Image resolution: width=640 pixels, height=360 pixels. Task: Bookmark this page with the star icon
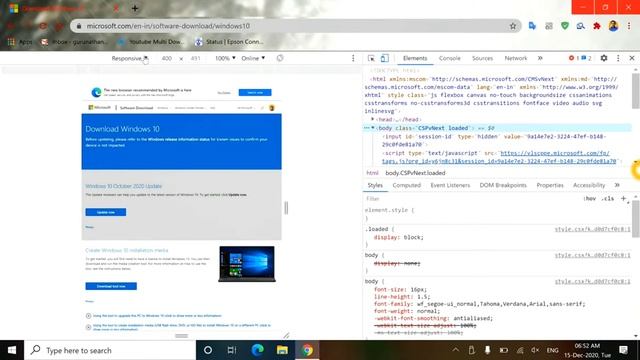[513, 26]
